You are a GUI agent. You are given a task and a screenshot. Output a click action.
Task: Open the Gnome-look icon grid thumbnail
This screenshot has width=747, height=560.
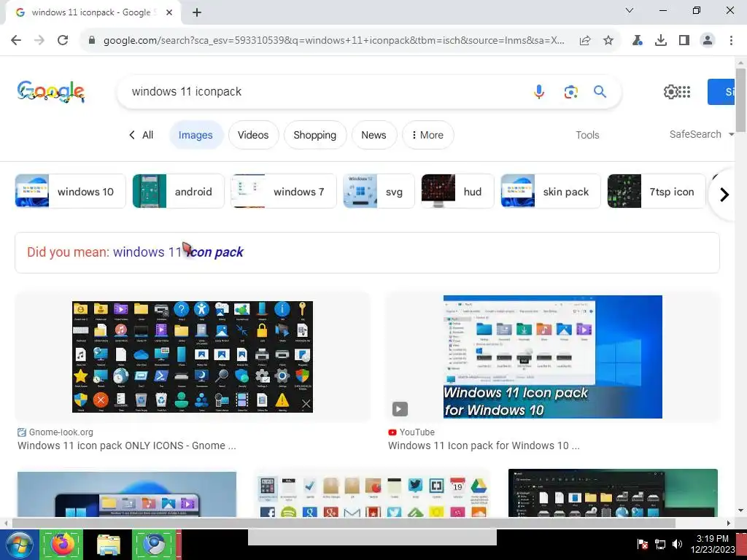coord(193,357)
